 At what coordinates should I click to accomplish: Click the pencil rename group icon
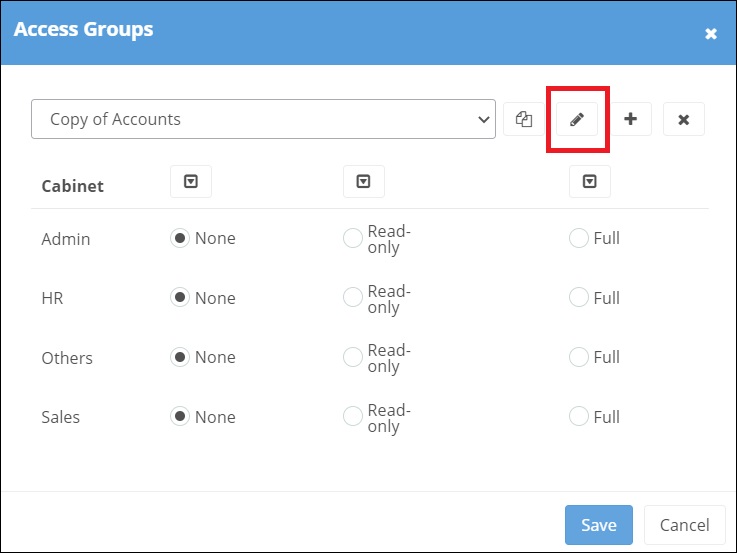point(577,119)
